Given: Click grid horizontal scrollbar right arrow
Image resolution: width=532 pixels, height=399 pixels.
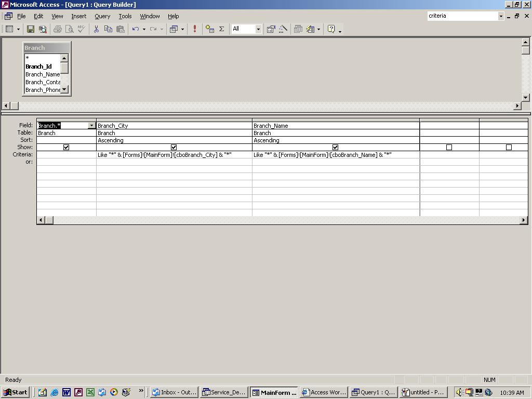Looking at the screenshot, I should [x=524, y=220].
